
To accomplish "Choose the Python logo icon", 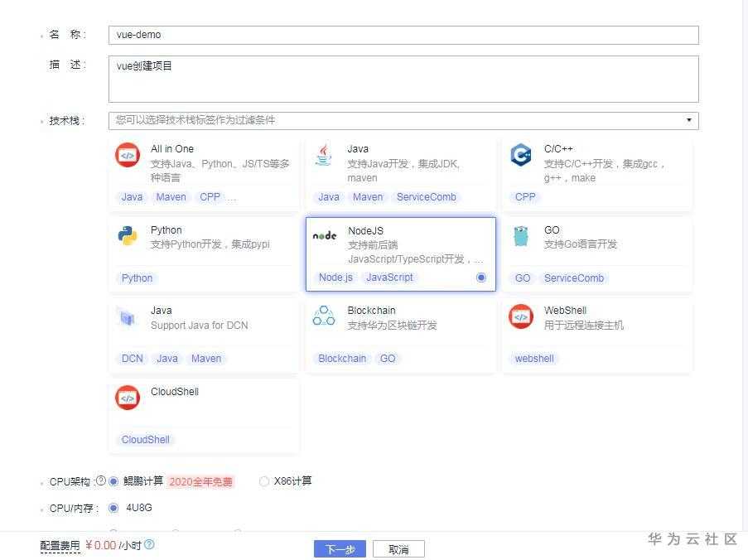I will (128, 235).
